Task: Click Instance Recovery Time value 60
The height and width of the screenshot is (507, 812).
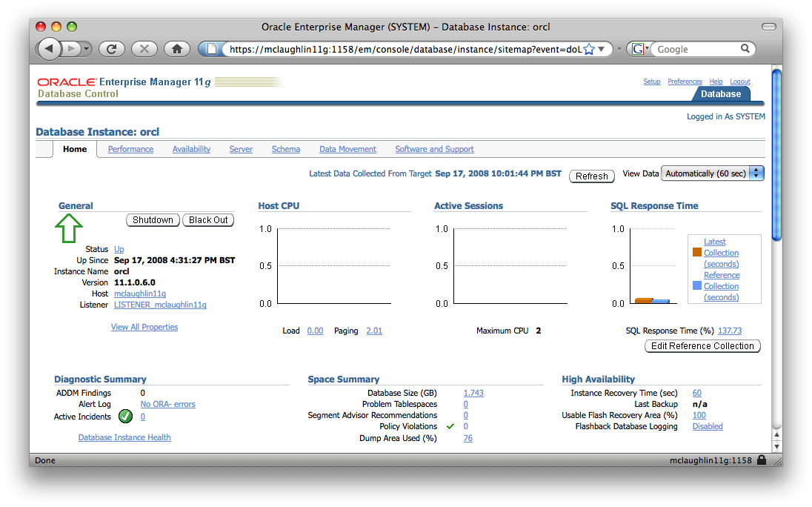Action: click(697, 393)
